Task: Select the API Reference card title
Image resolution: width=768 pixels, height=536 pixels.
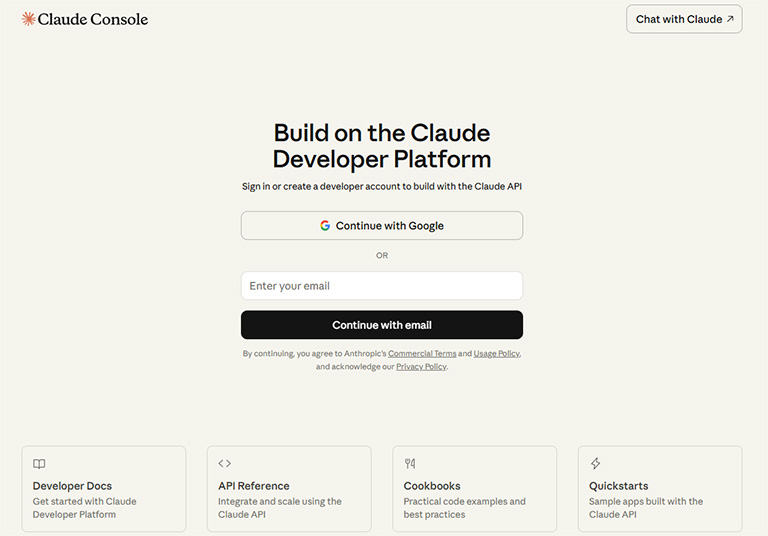Action: [x=254, y=486]
